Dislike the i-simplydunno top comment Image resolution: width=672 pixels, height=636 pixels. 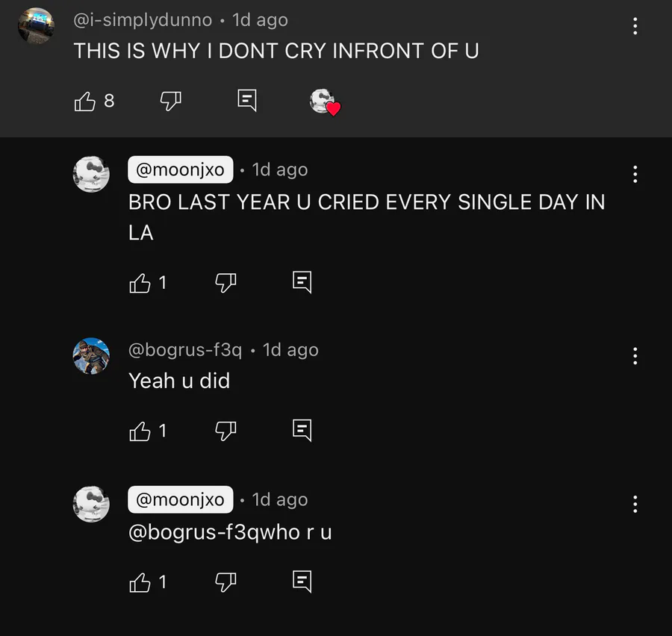170,102
